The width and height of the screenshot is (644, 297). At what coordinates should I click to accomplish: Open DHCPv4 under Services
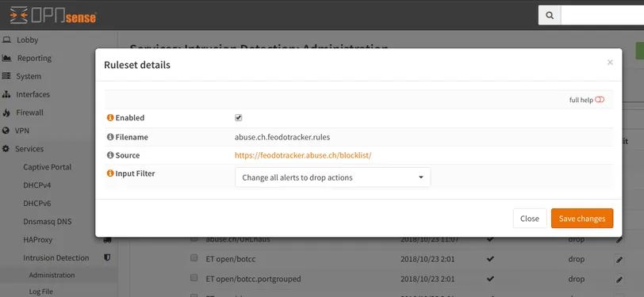(x=37, y=185)
